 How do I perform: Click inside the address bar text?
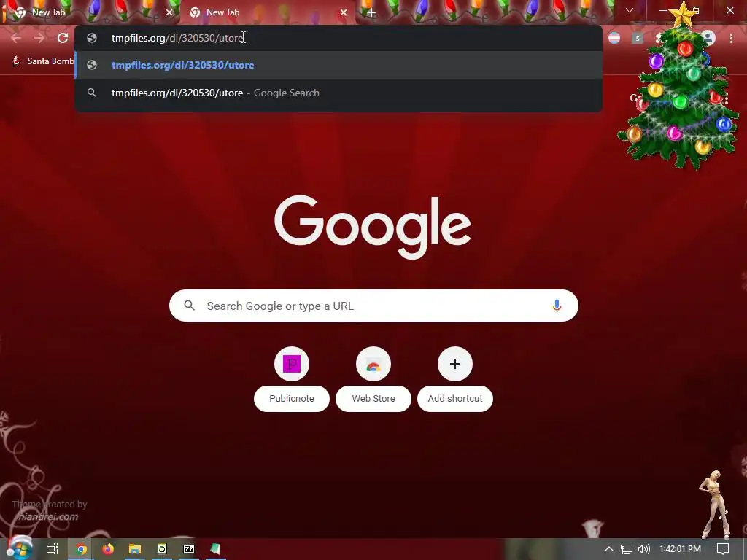point(177,38)
